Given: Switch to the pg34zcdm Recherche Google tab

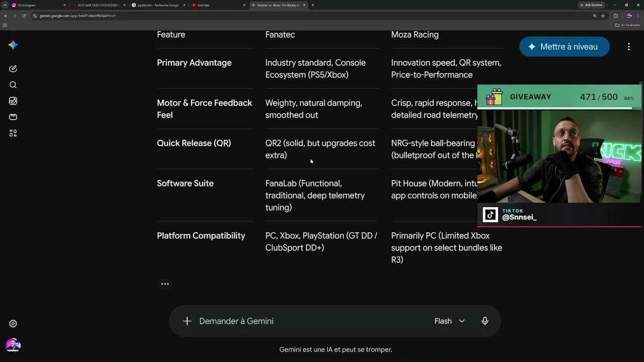Looking at the screenshot, I should [x=158, y=5].
